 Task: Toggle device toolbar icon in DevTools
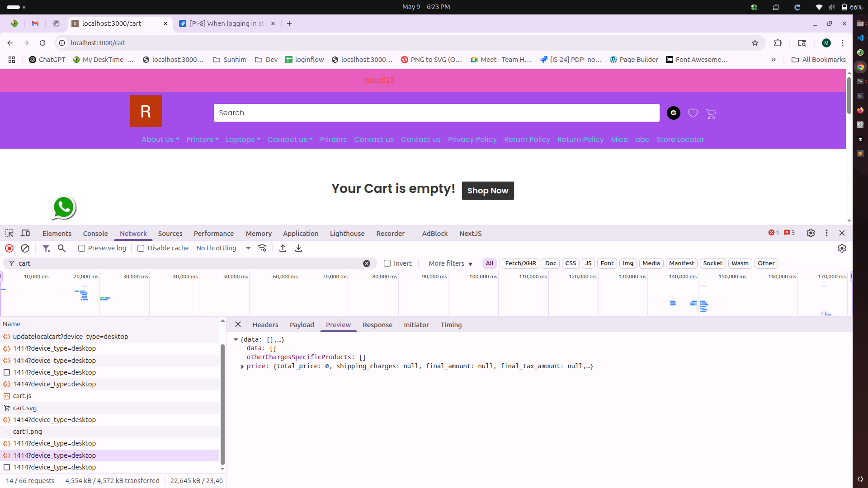pyautogui.click(x=25, y=233)
